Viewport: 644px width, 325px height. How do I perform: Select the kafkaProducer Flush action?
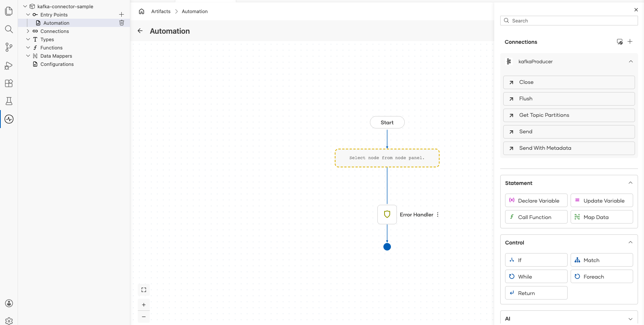pos(569,99)
